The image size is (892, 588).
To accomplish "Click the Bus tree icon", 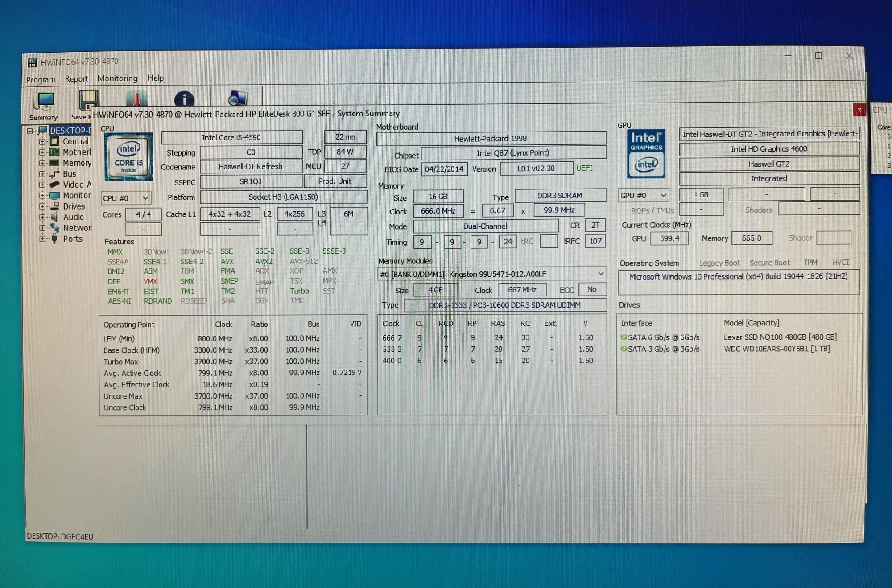I will coord(54,174).
